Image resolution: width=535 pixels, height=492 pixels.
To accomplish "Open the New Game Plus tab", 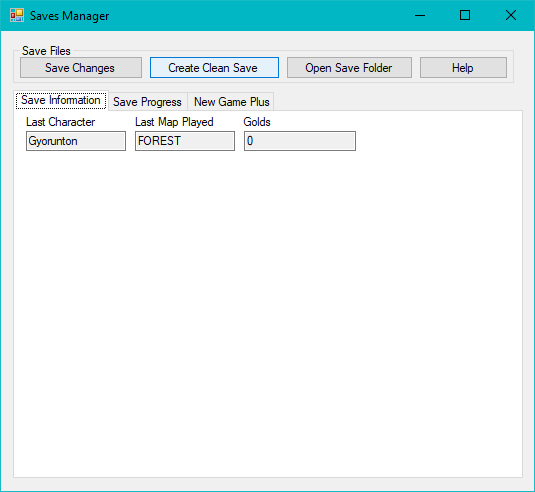I will [x=231, y=102].
